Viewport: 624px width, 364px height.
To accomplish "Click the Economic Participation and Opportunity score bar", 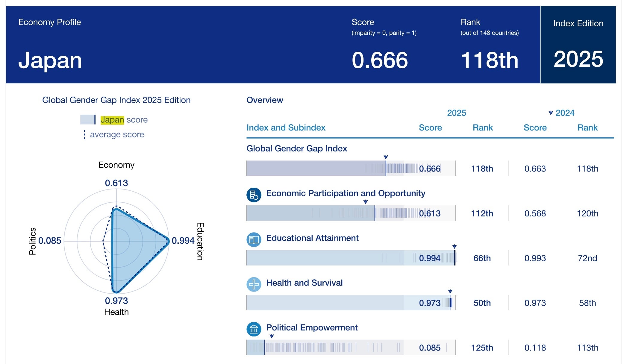I will (x=351, y=213).
